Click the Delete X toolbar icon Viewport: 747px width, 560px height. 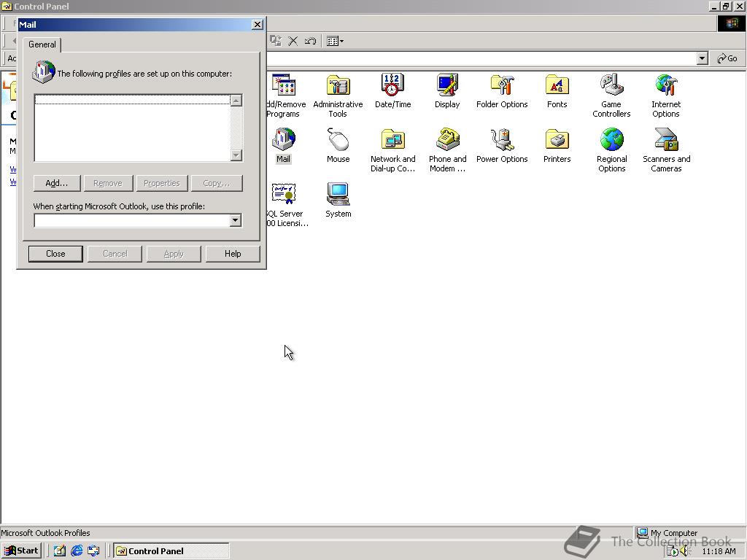pyautogui.click(x=293, y=41)
